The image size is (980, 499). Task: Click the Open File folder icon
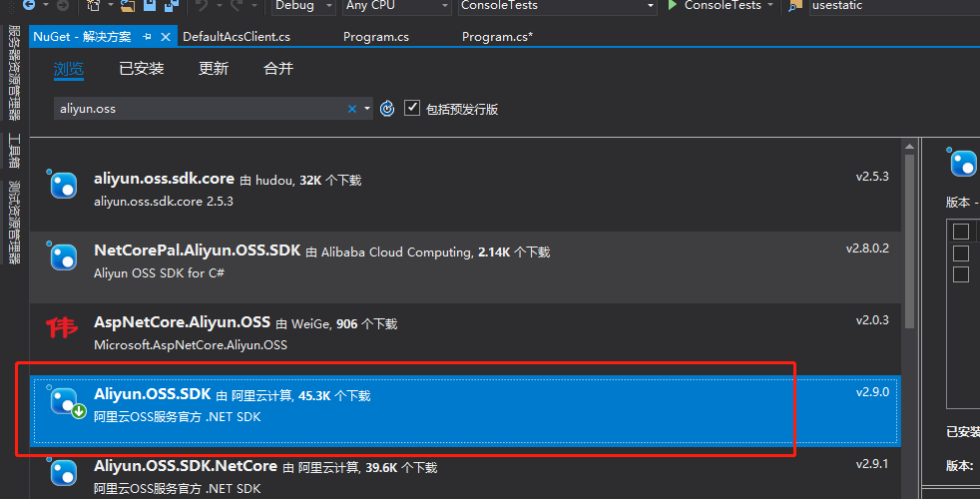coord(128,5)
